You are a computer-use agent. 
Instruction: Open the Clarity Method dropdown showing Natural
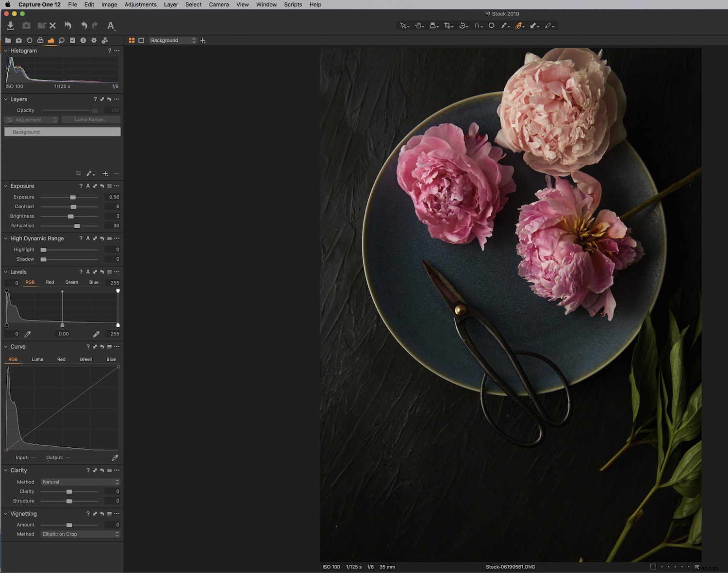point(80,482)
